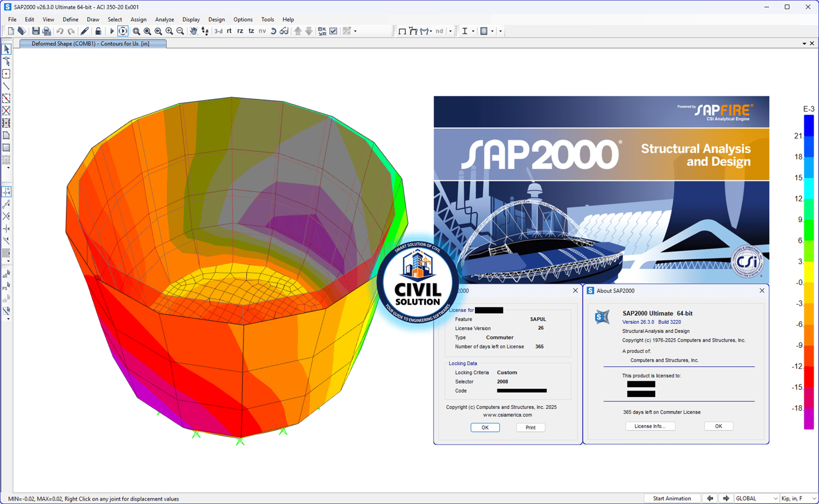Close the About SAP2000 dialog
This screenshot has height=504, width=819.
click(x=762, y=290)
